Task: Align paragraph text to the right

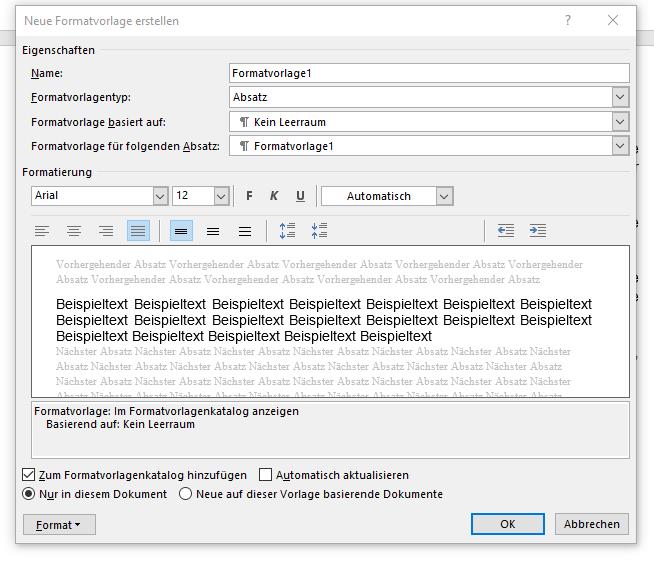Action: tap(106, 231)
